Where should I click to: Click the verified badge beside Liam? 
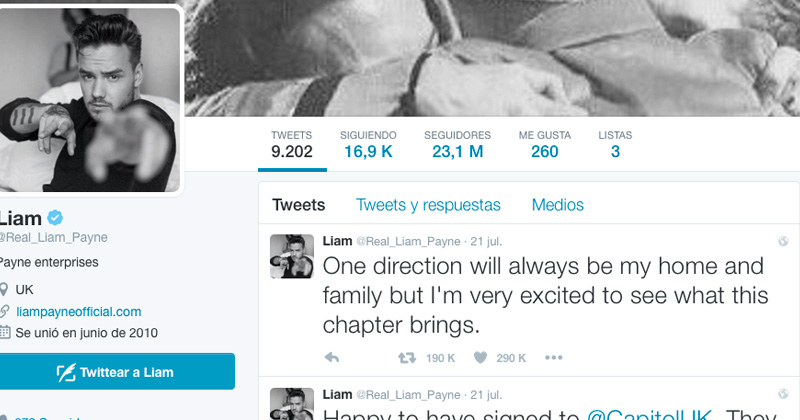(x=55, y=218)
